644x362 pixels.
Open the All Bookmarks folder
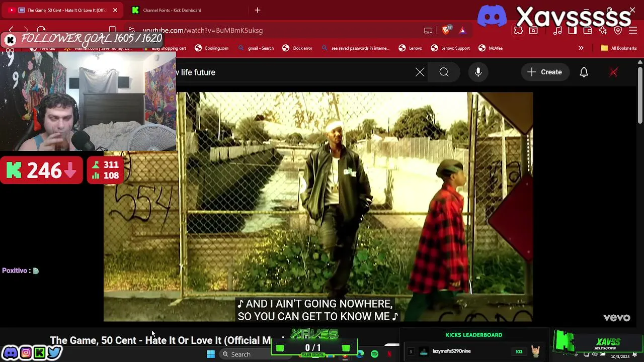(x=619, y=48)
